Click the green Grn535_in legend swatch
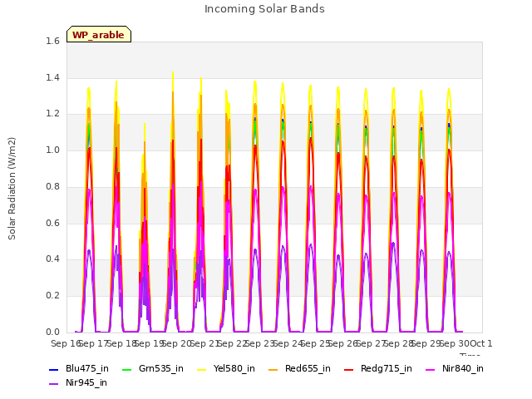Image resolution: width=532 pixels, height=399 pixels. click(x=126, y=369)
